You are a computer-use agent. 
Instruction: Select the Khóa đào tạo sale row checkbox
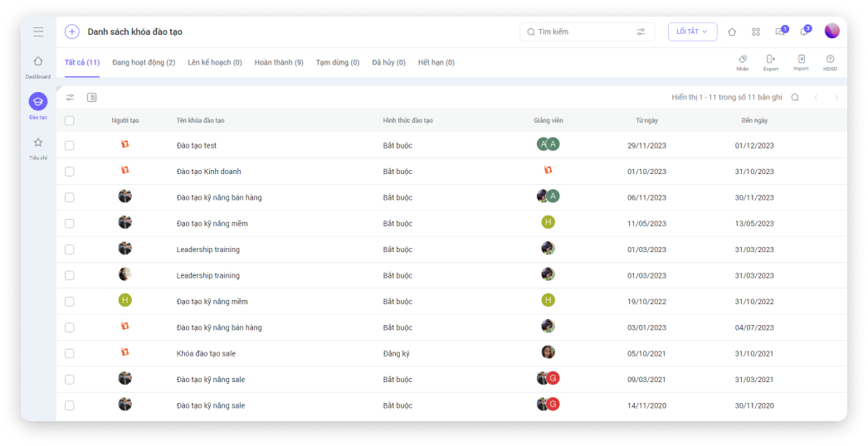70,354
